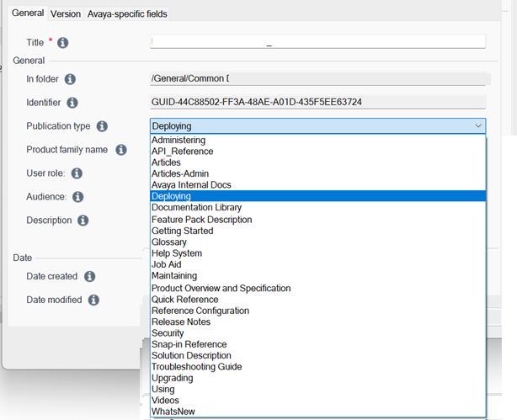Open info icon next to Description

(83, 221)
